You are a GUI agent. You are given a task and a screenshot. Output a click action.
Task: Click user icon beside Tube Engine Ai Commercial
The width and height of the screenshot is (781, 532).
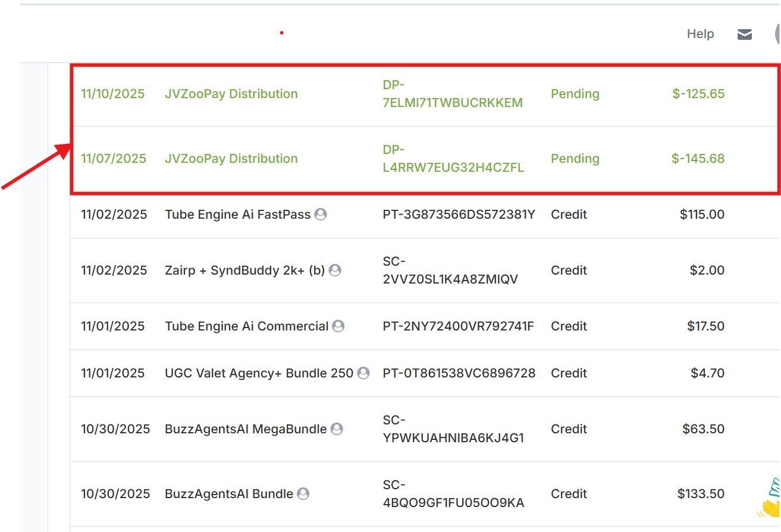tap(338, 326)
